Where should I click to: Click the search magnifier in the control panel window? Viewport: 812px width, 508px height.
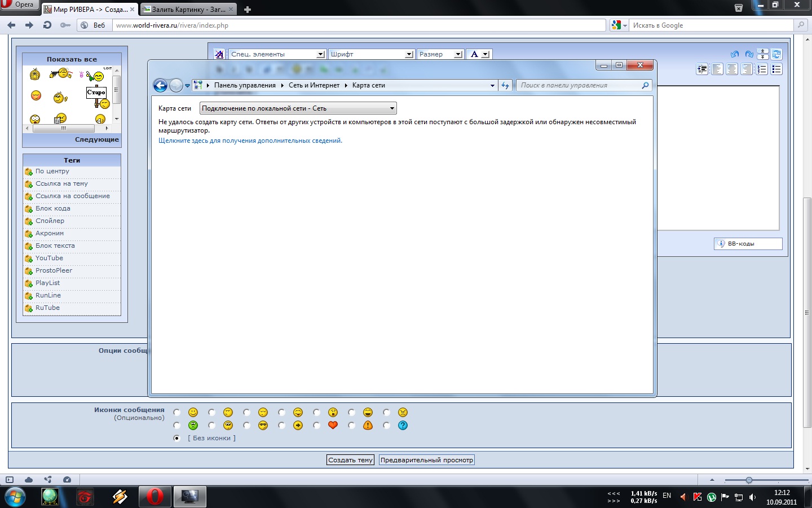pos(645,85)
